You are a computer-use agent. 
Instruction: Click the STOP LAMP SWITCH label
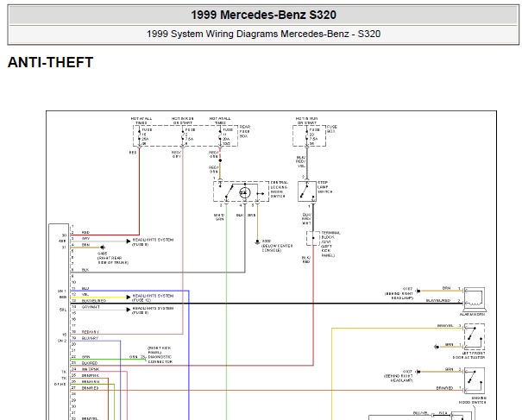pyautogui.click(x=324, y=187)
